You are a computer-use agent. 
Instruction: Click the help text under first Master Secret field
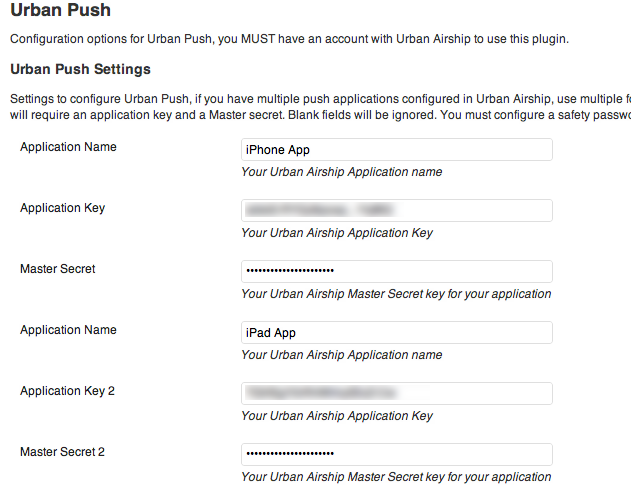[x=396, y=294]
